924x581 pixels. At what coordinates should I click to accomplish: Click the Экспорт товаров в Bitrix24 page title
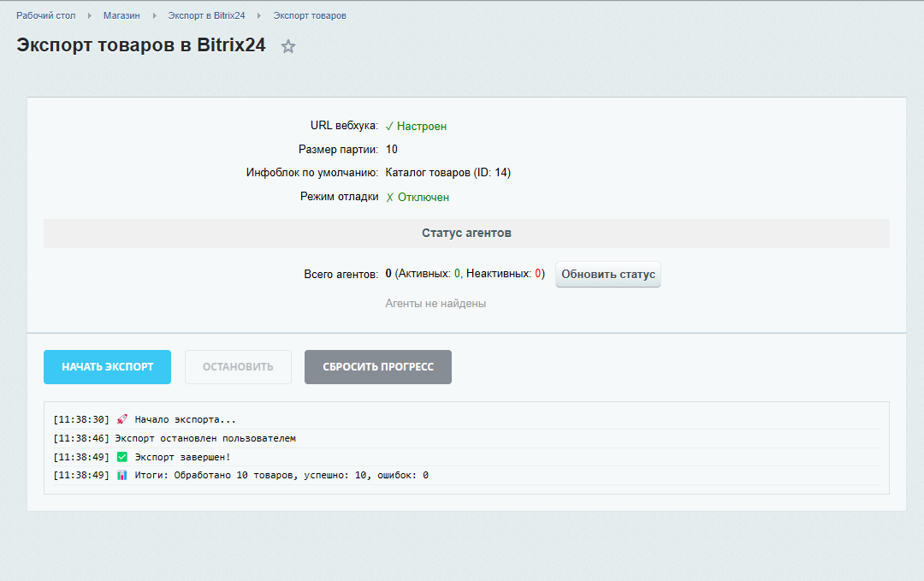[x=141, y=44]
